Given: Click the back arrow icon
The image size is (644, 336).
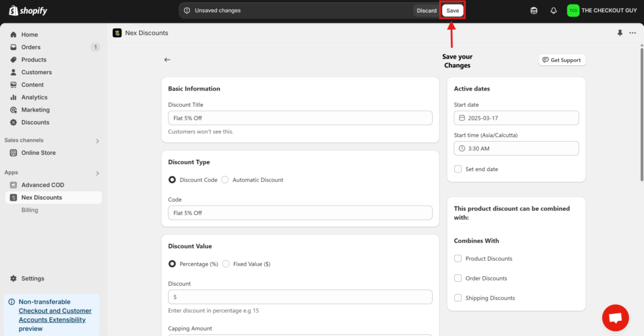Looking at the screenshot, I should [x=167, y=60].
